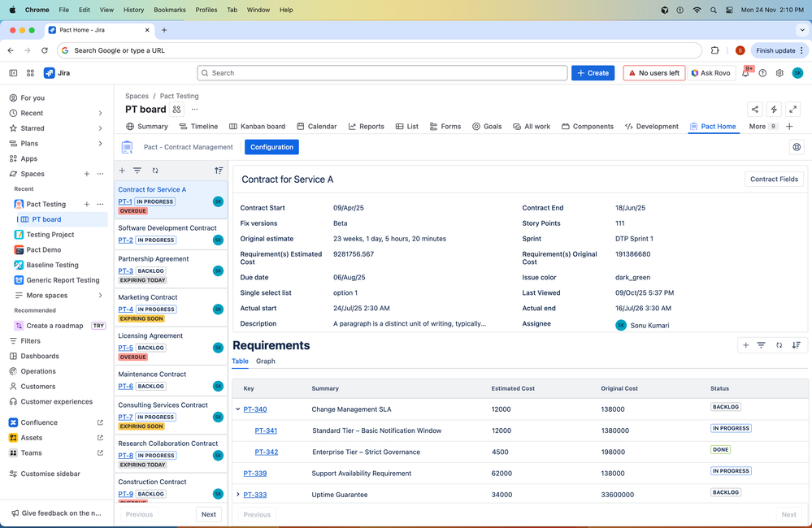
Task: Open the Spaces more options ellipsis
Action: click(100, 174)
